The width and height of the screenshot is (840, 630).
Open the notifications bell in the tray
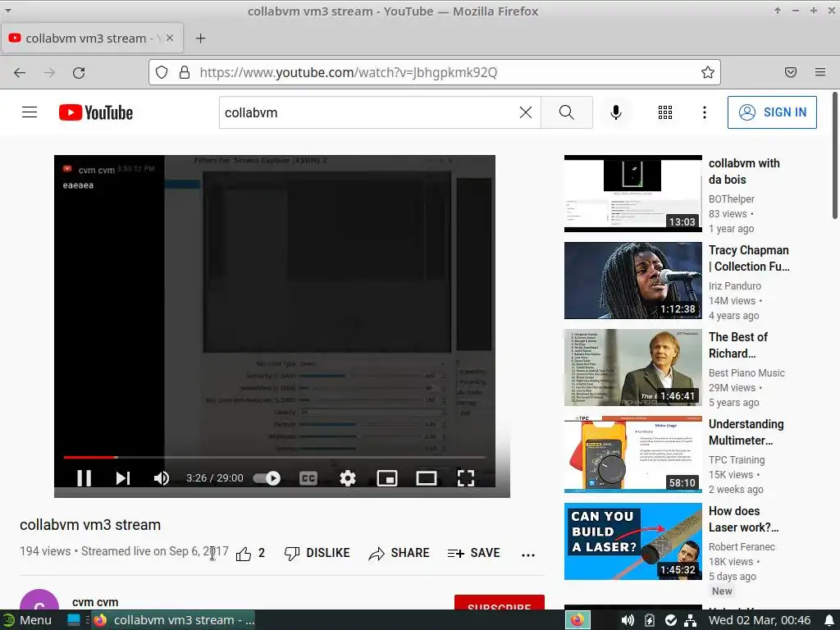click(x=829, y=620)
